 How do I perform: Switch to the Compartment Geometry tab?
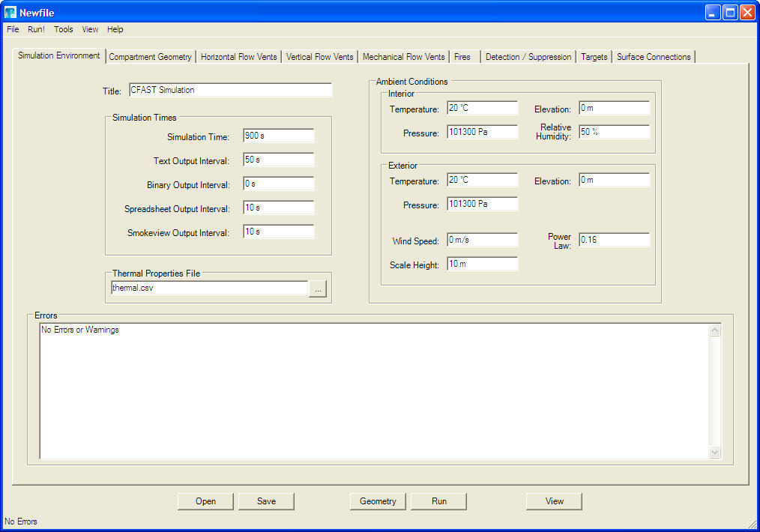(x=150, y=57)
